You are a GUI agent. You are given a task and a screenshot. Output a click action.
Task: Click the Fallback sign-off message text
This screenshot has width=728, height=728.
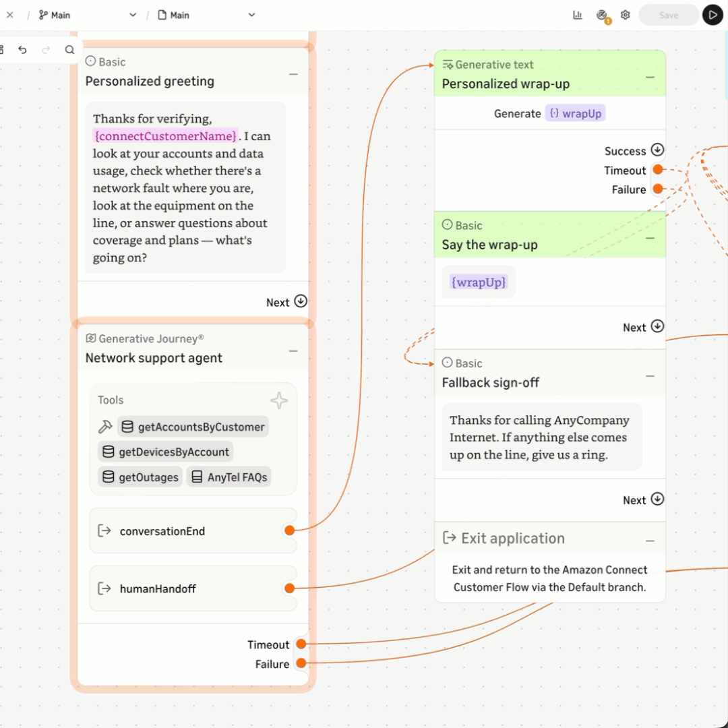click(x=539, y=437)
